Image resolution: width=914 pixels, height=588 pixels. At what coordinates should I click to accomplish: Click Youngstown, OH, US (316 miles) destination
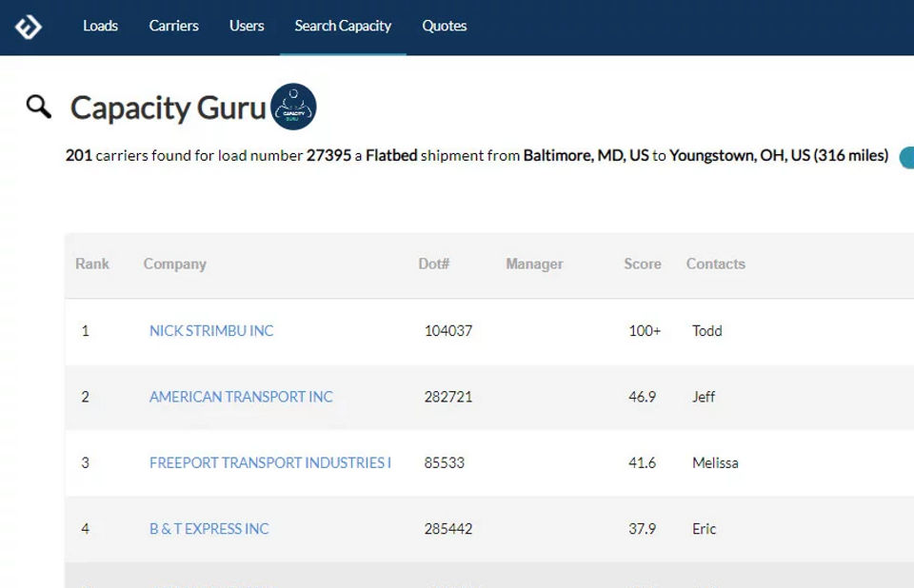779,156
